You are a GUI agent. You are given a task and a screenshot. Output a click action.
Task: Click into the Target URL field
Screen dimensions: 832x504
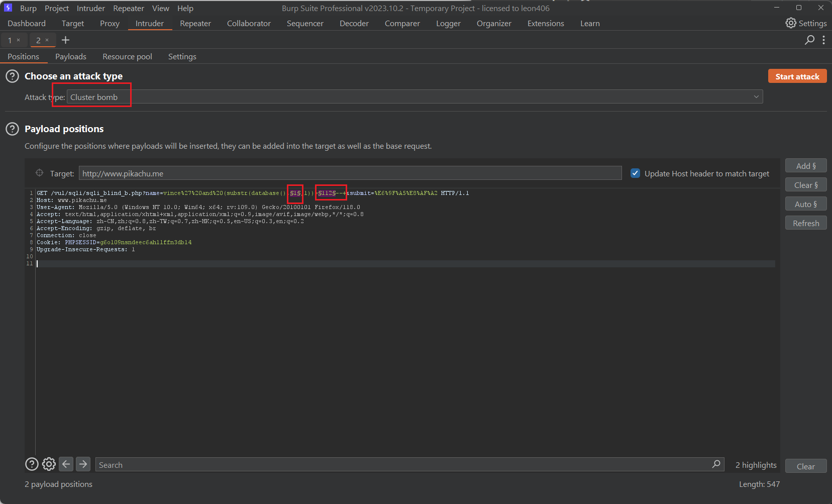(350, 173)
